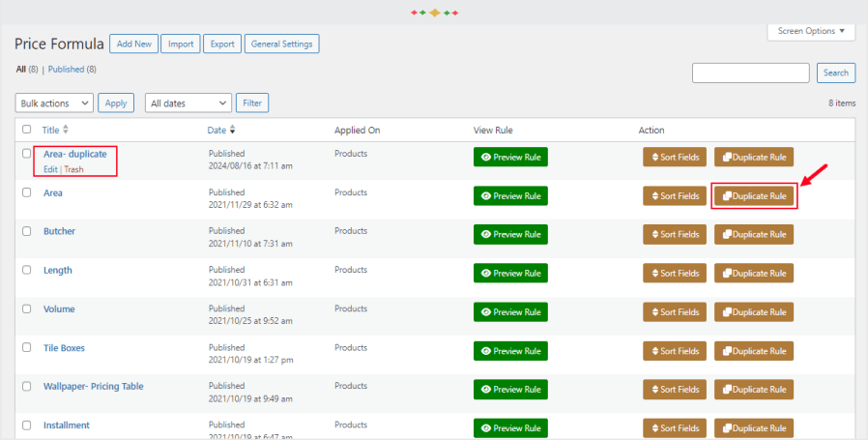
Task: Select all rules with header checkbox
Action: [27, 130]
